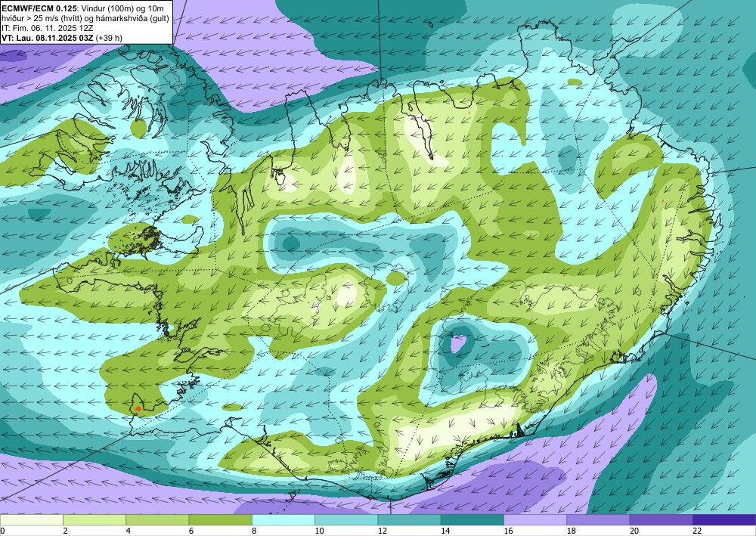Click the legend scale label "12"
The height and width of the screenshot is (536, 756).
point(383,531)
